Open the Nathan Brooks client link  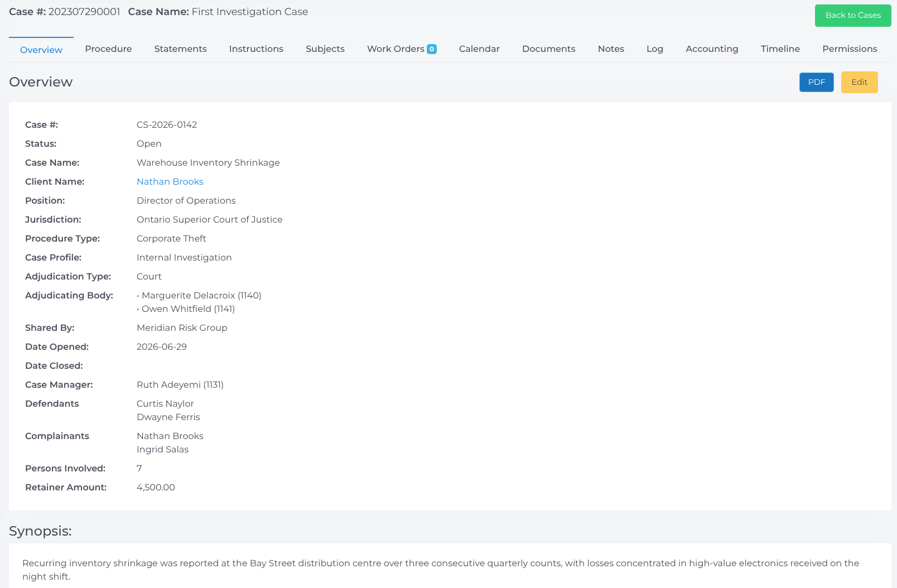tap(170, 182)
